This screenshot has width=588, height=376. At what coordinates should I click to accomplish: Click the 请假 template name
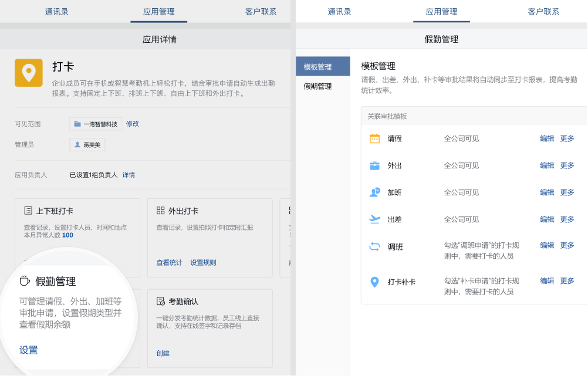[394, 138]
